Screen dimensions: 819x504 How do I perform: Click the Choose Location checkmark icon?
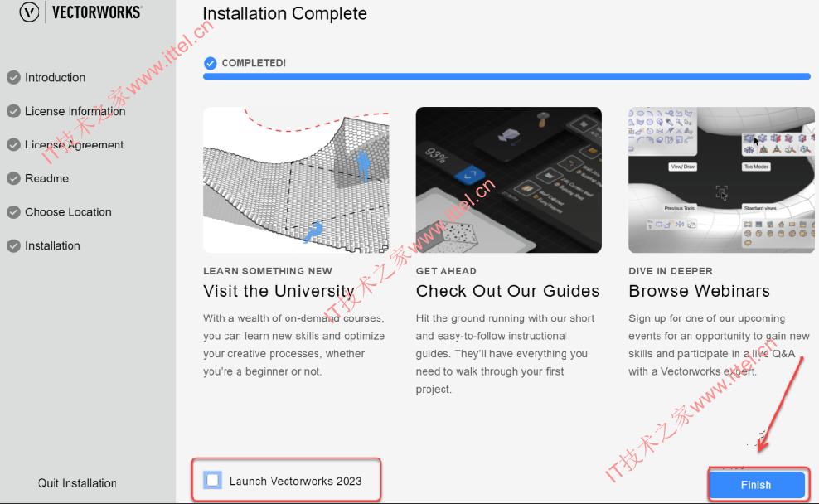[x=14, y=212]
